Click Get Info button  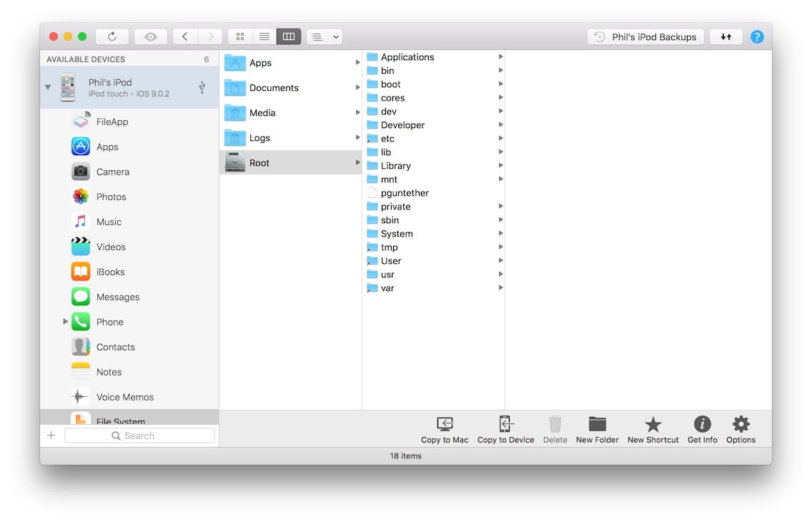coord(702,430)
